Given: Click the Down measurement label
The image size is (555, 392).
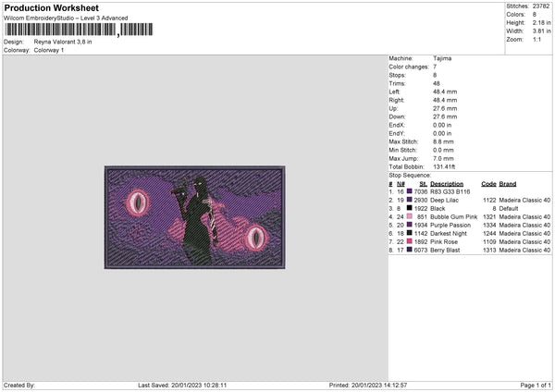Looking at the screenshot, I should click(x=397, y=116).
